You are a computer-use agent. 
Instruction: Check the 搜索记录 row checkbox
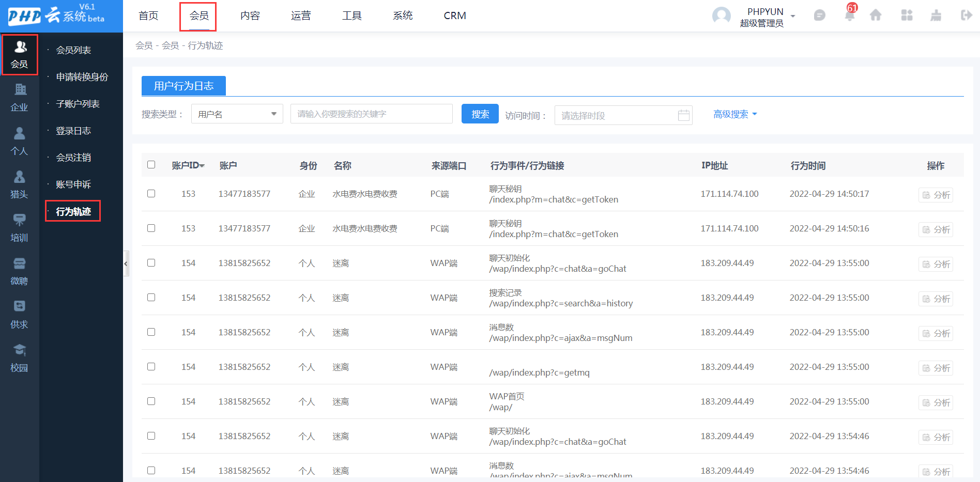(151, 298)
